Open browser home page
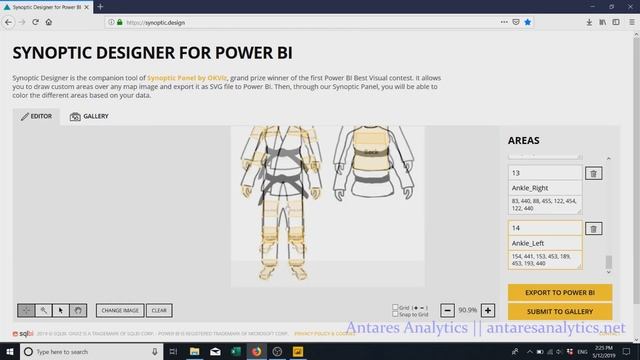This screenshot has width=640, height=360. tap(49, 22)
